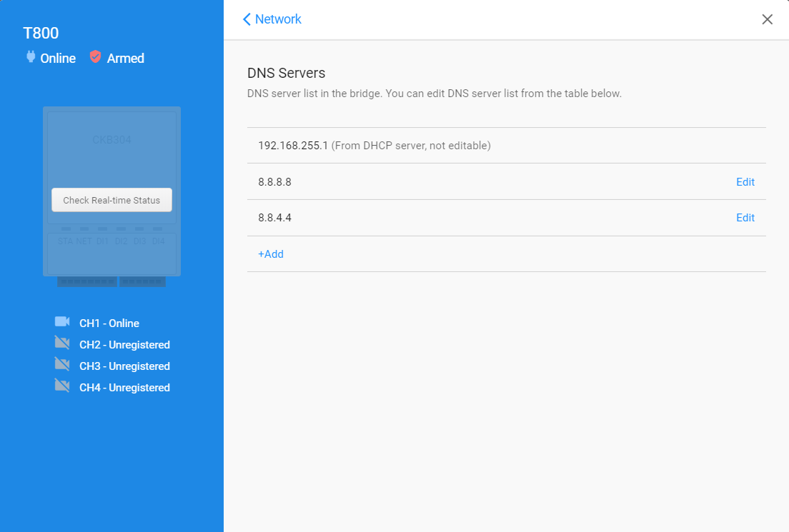Click the Armed shield icon

click(x=95, y=57)
